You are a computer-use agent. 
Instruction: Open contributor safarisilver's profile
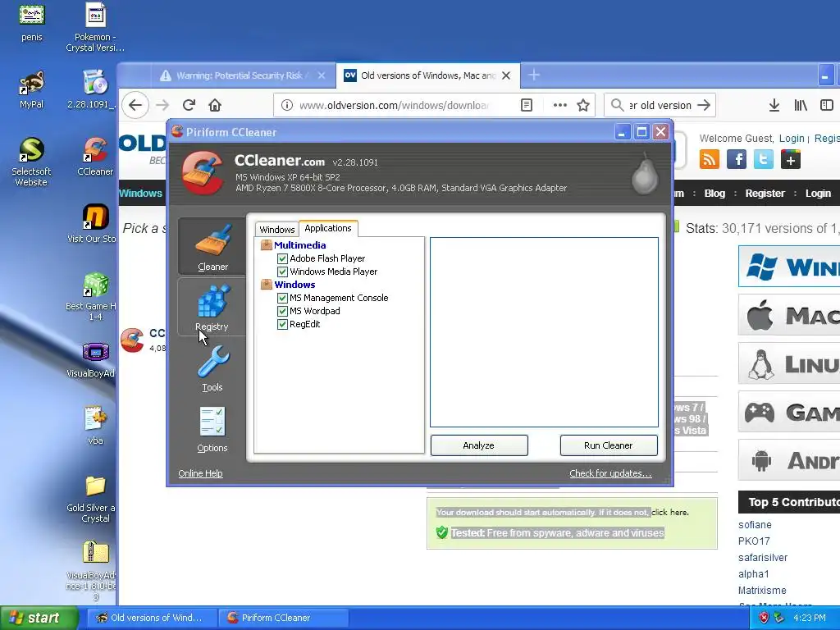click(763, 558)
